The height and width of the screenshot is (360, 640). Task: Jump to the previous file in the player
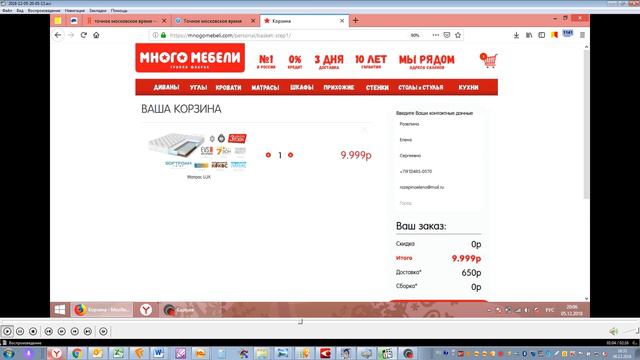click(x=49, y=331)
